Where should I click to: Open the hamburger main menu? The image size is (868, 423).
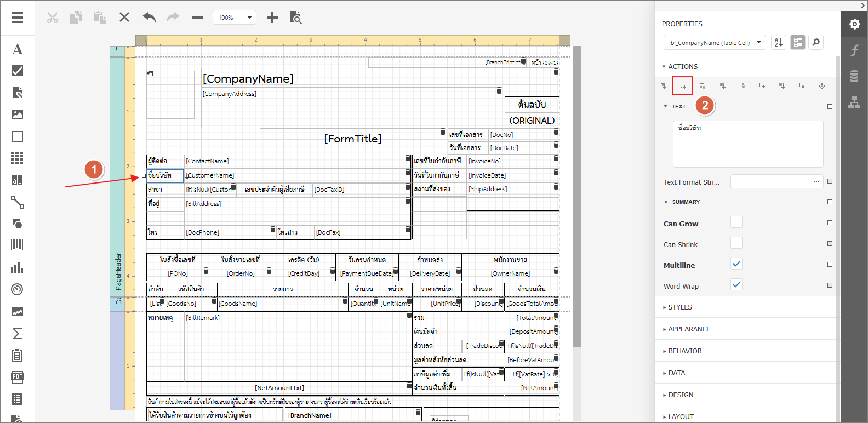click(18, 18)
